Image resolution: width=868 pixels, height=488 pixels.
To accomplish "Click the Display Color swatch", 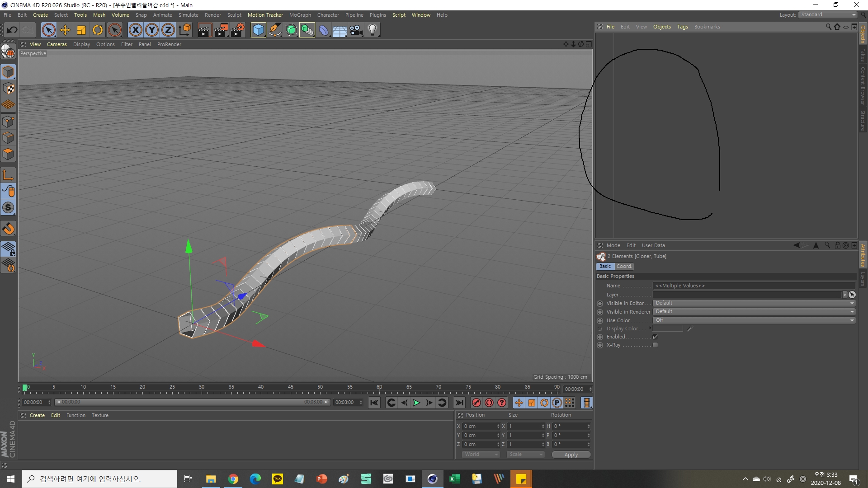I will [668, 328].
